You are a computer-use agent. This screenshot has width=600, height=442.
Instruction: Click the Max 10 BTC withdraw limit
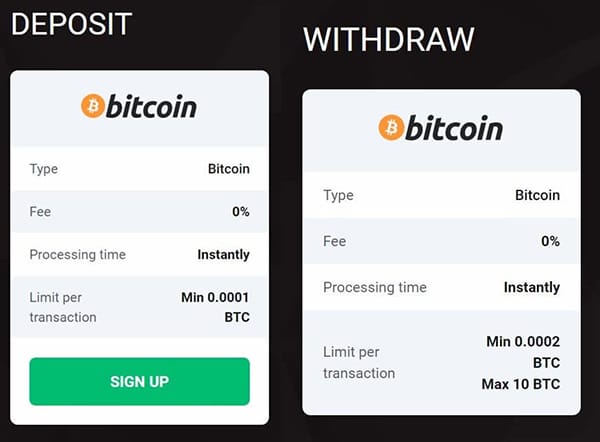522,384
